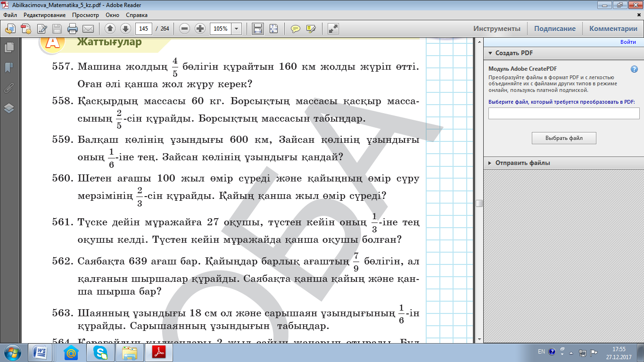Viewport: 644px width, 362px height.
Task: Switch to read mode with expand arrows icon
Action: [x=333, y=29]
